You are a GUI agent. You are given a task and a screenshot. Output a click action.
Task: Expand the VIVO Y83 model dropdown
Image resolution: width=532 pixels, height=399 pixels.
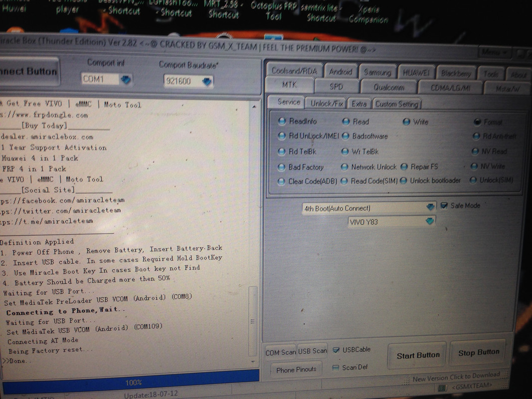pos(429,221)
